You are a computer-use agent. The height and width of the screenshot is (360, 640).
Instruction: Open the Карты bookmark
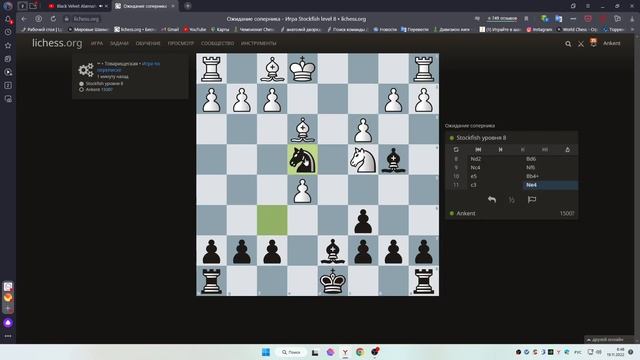coord(220,29)
